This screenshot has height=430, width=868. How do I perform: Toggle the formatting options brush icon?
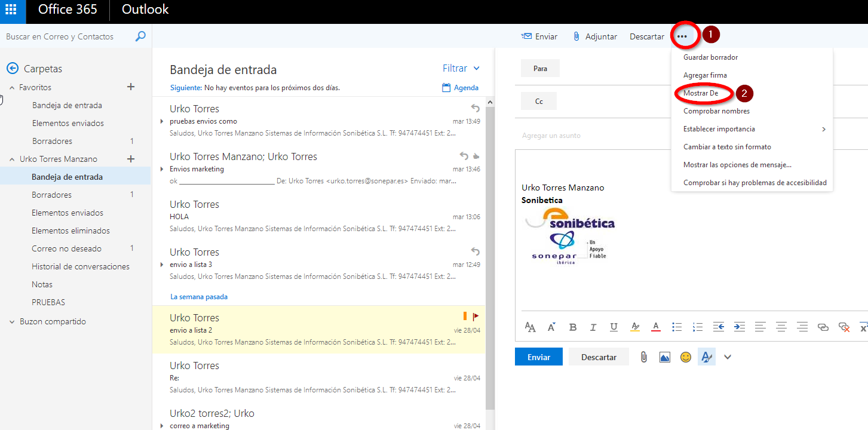(707, 357)
